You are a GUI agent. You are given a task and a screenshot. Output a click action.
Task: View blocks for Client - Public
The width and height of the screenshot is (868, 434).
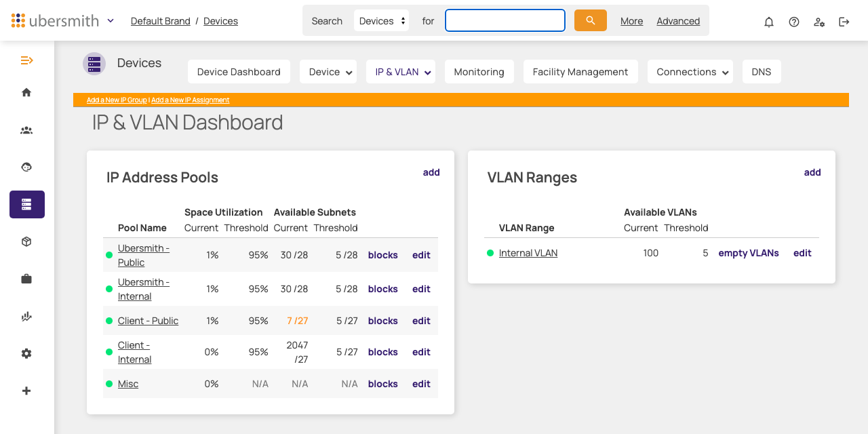click(383, 321)
